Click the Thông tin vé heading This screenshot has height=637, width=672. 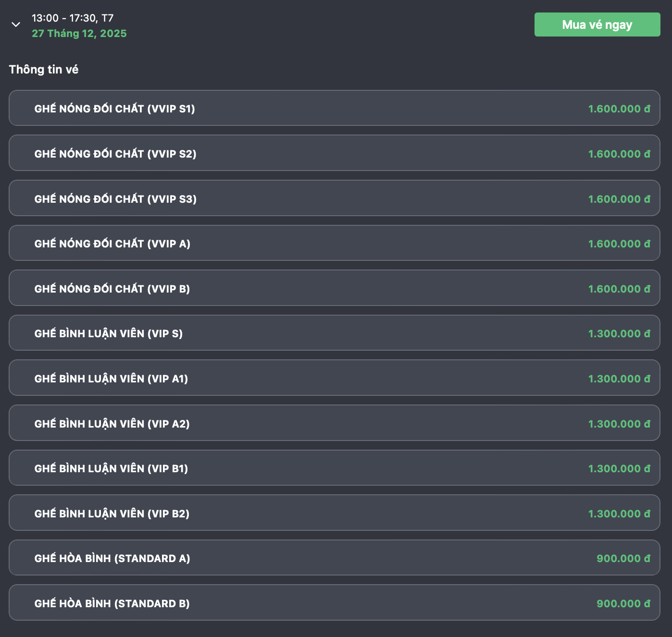coord(43,69)
